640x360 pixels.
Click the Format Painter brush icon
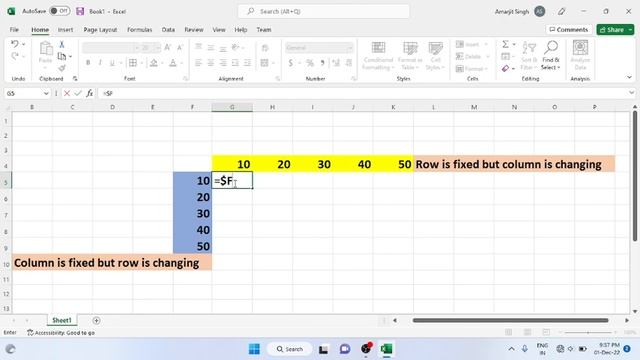tap(62, 68)
